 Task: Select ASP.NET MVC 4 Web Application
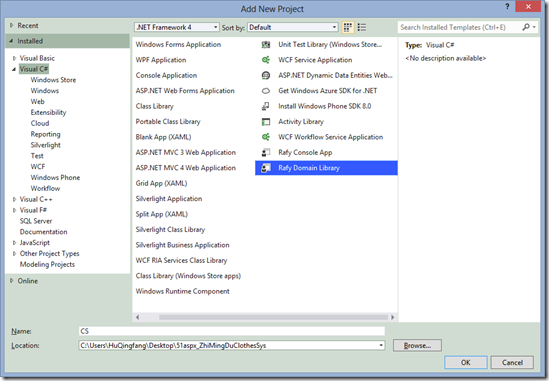186,168
